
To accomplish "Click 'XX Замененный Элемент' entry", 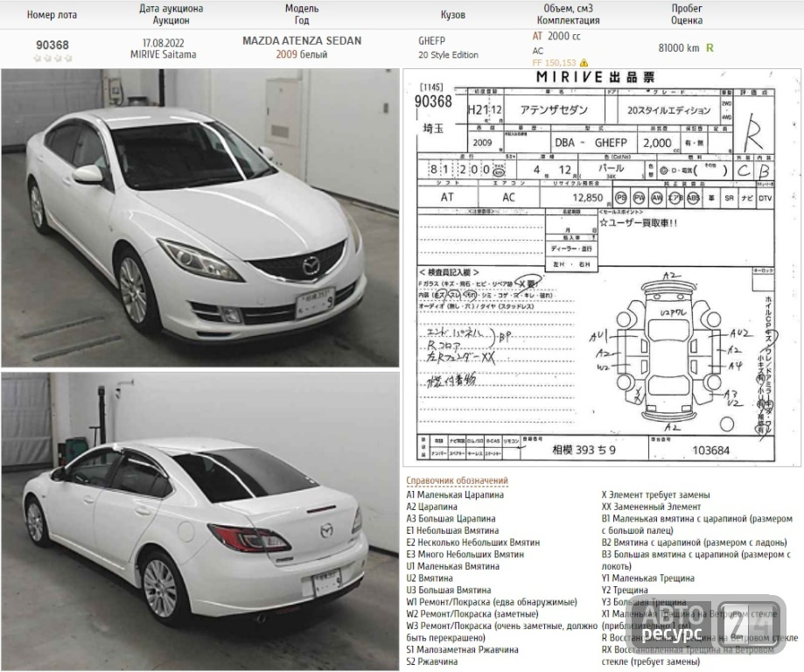I will (651, 507).
